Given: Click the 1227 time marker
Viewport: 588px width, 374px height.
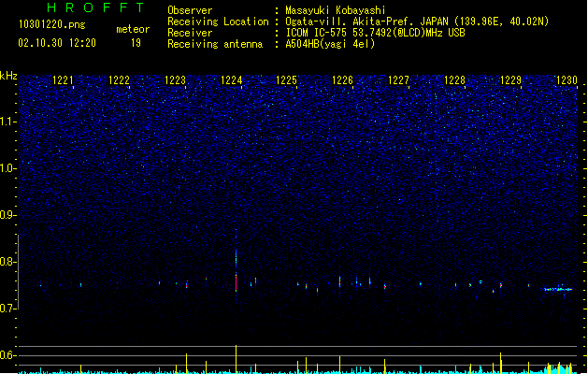Looking at the screenshot, I should [x=398, y=80].
